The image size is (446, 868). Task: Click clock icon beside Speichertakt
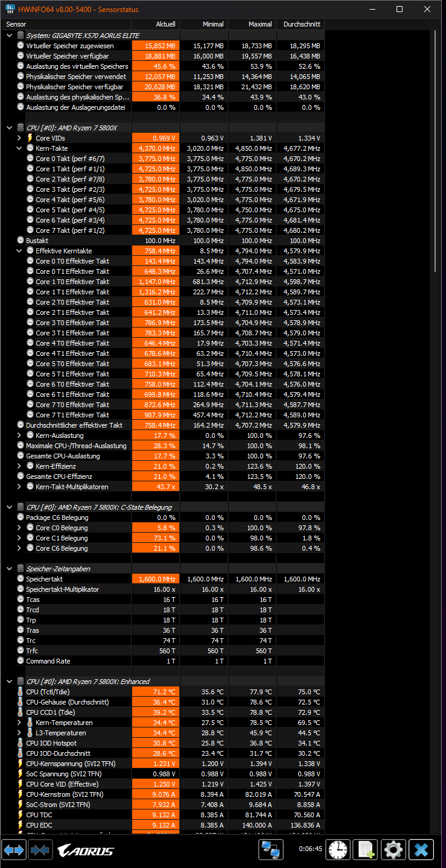pos(21,579)
